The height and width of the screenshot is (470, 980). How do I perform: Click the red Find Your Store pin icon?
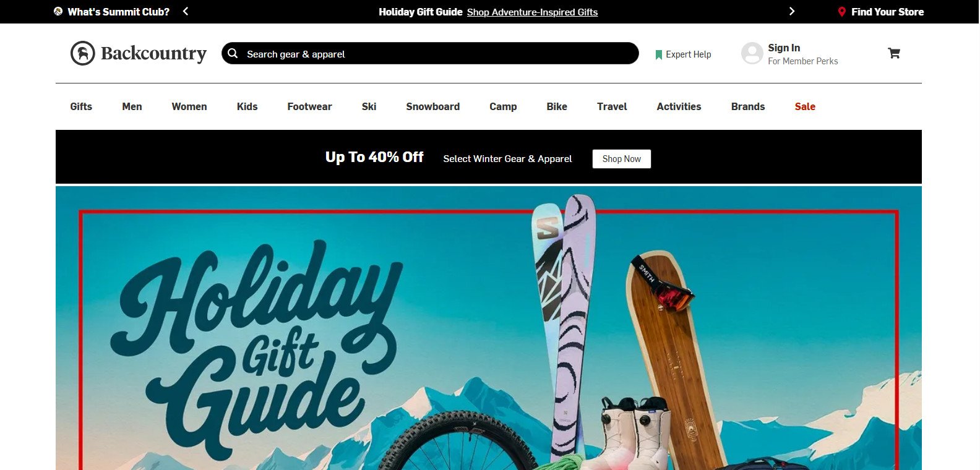pos(841,12)
